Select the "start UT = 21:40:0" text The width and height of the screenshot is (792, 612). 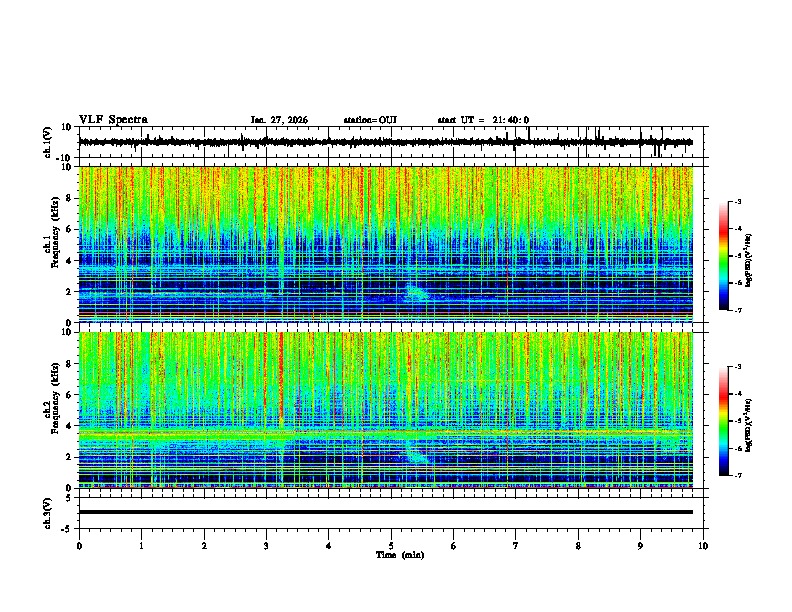[x=483, y=120]
